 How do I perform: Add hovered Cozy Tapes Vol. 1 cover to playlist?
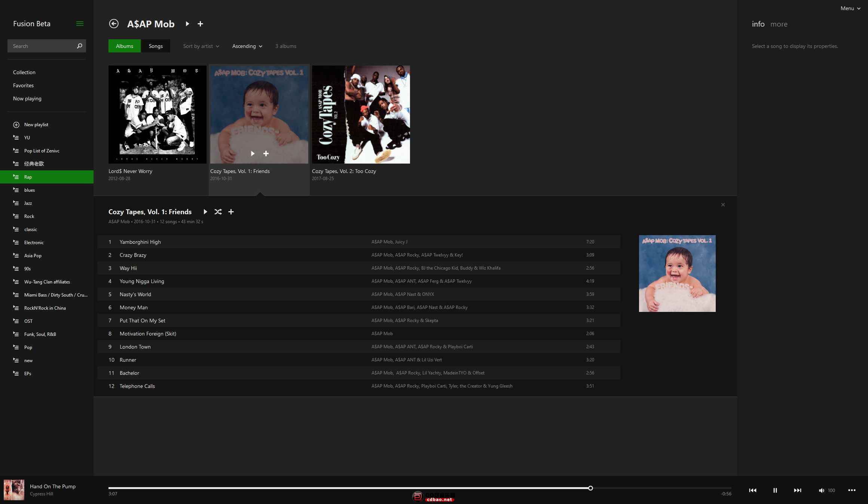pos(266,154)
